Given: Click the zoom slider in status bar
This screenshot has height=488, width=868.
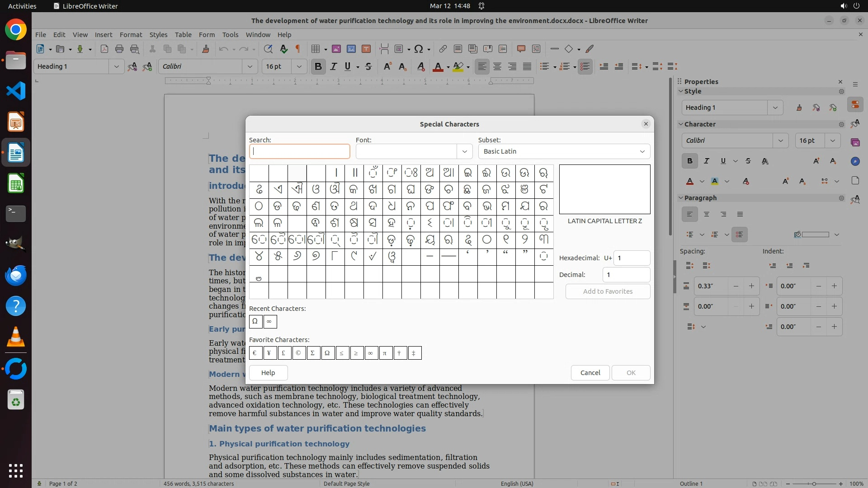Looking at the screenshot, I should click(814, 483).
